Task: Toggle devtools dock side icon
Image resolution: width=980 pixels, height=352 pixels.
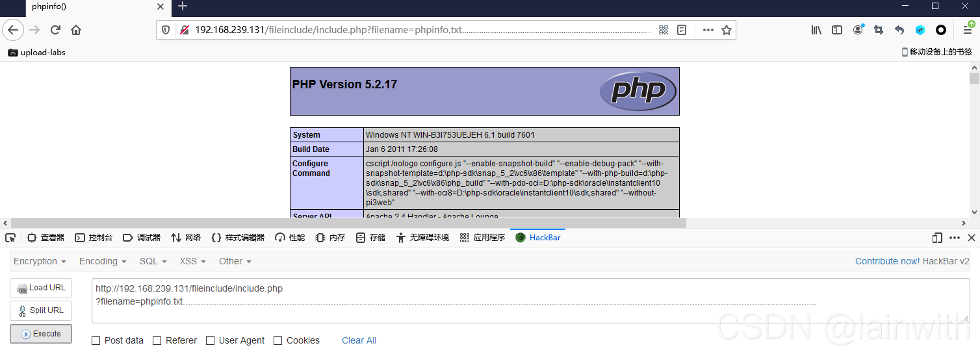Action: tap(937, 238)
